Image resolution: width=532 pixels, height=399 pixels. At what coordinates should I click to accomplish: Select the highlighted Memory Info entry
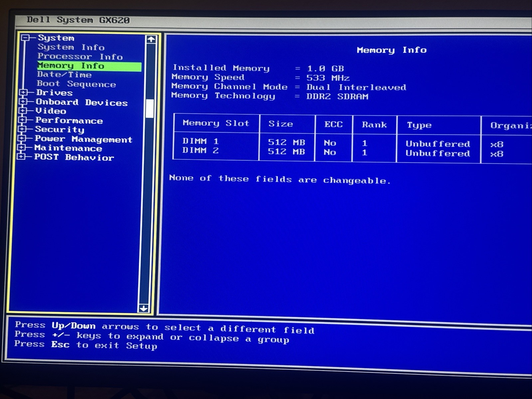point(89,66)
